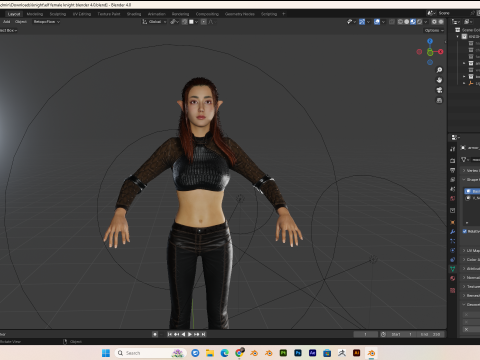Image resolution: width=480 pixels, height=360 pixels.
Task: Open the Scene properties tab
Action: tap(452, 189)
